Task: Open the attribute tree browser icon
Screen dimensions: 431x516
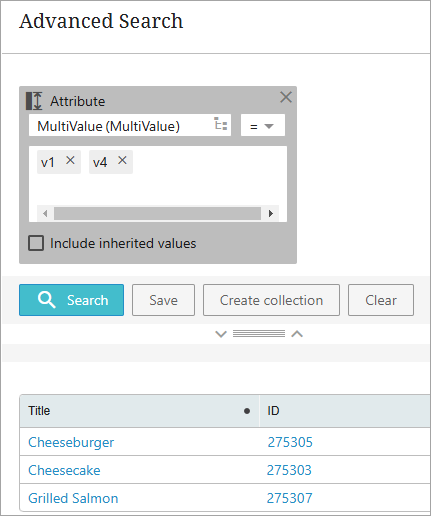Action: coord(220,125)
